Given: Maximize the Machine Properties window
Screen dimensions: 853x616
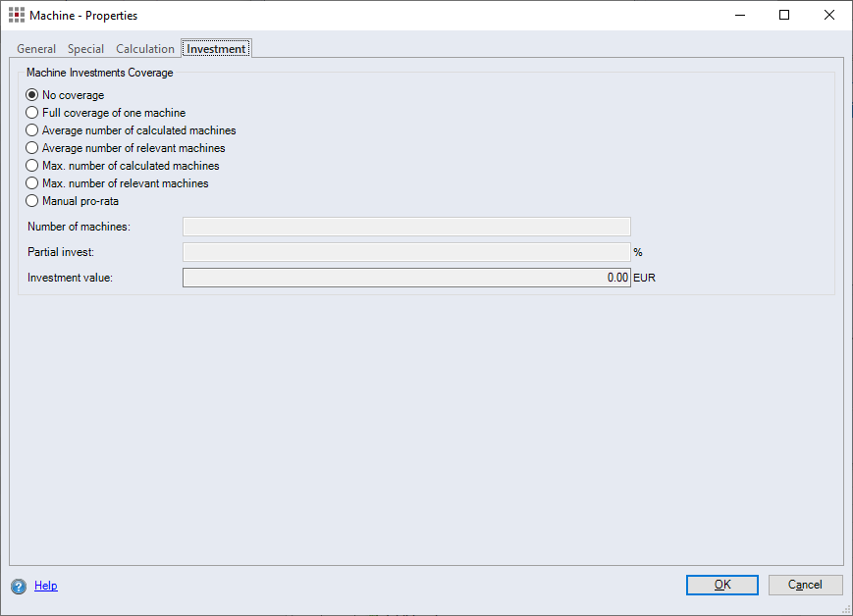Looking at the screenshot, I should pyautogui.click(x=784, y=16).
